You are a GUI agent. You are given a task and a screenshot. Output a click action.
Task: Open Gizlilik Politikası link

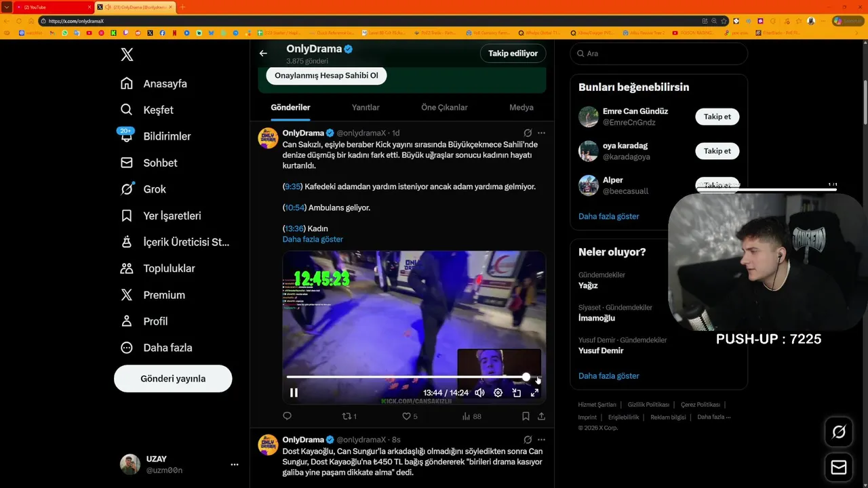[648, 405]
